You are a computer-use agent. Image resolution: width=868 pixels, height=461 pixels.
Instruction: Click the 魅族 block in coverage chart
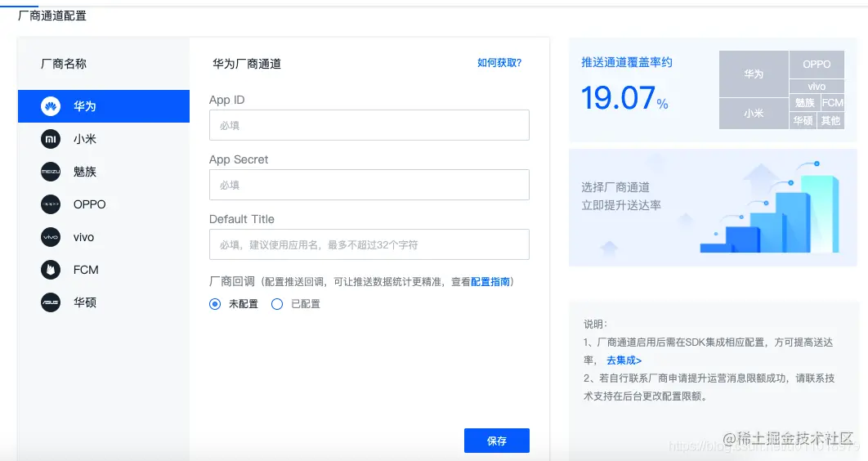pos(804,103)
